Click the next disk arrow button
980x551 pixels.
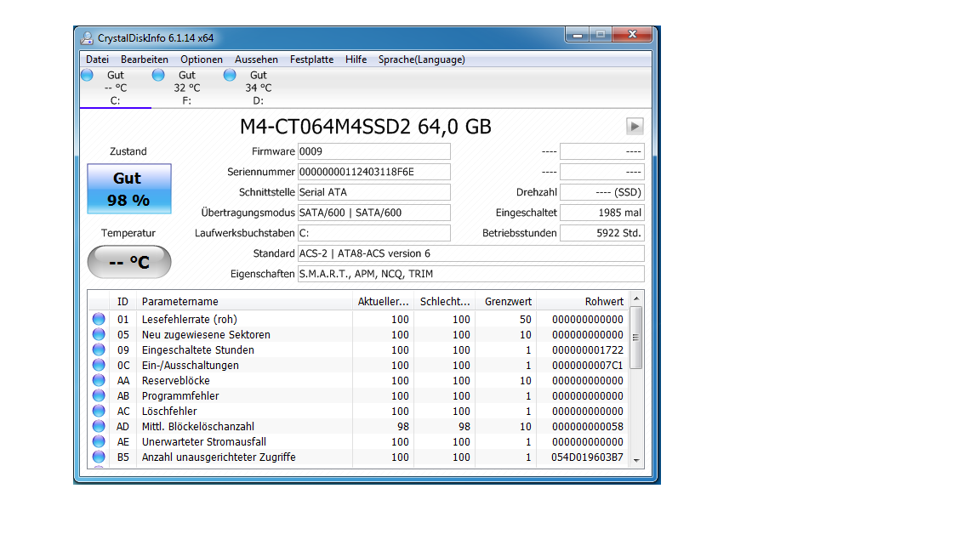(x=635, y=126)
